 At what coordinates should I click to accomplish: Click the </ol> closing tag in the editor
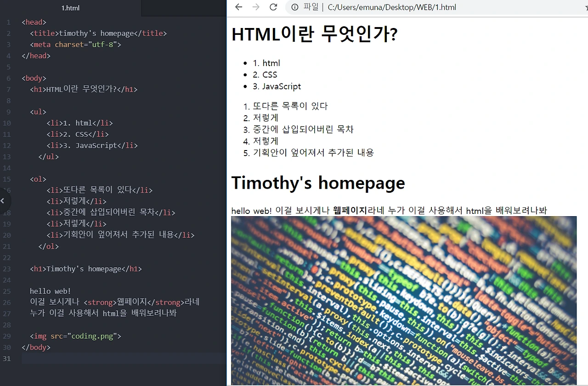pyautogui.click(x=49, y=246)
